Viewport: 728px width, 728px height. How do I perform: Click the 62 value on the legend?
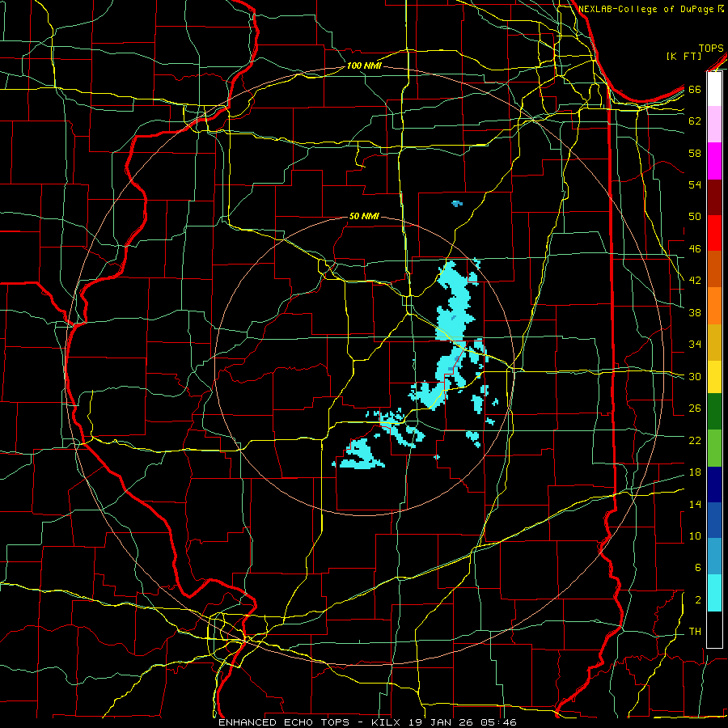(x=695, y=121)
